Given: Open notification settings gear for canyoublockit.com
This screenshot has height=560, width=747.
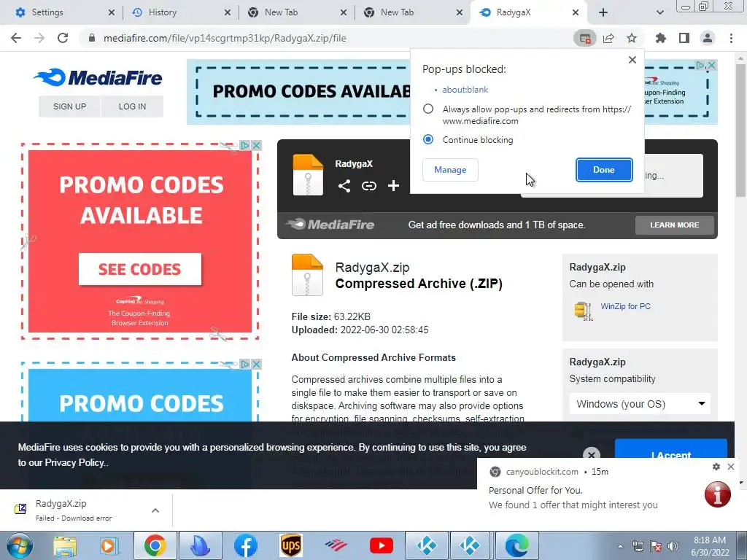Looking at the screenshot, I should [x=716, y=467].
